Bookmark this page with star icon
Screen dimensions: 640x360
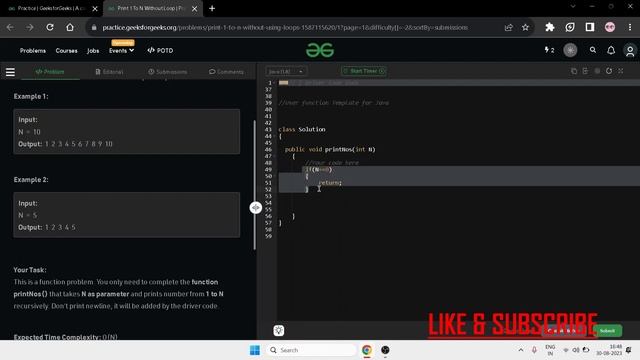525,27
